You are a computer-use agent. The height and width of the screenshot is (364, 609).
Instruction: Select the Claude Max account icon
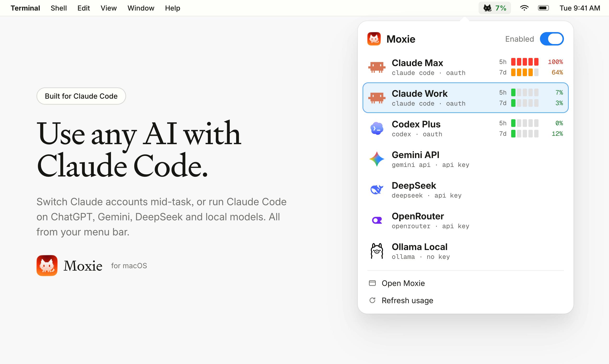pos(377,67)
